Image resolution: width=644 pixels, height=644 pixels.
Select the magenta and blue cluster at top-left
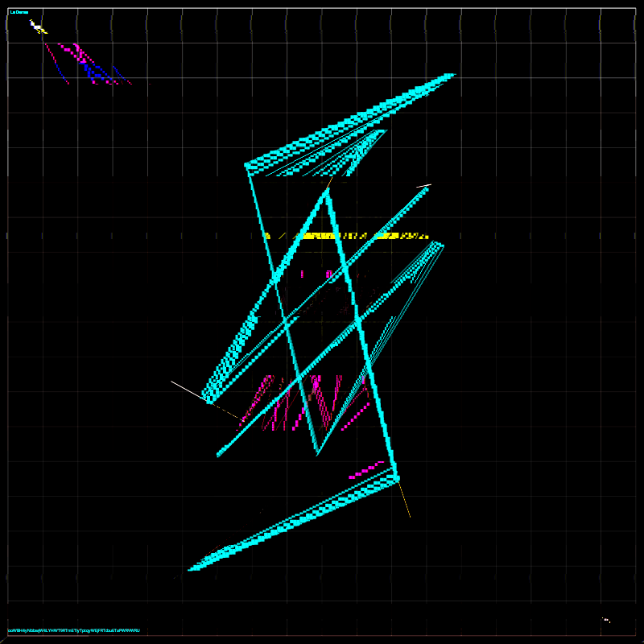tap(87, 64)
